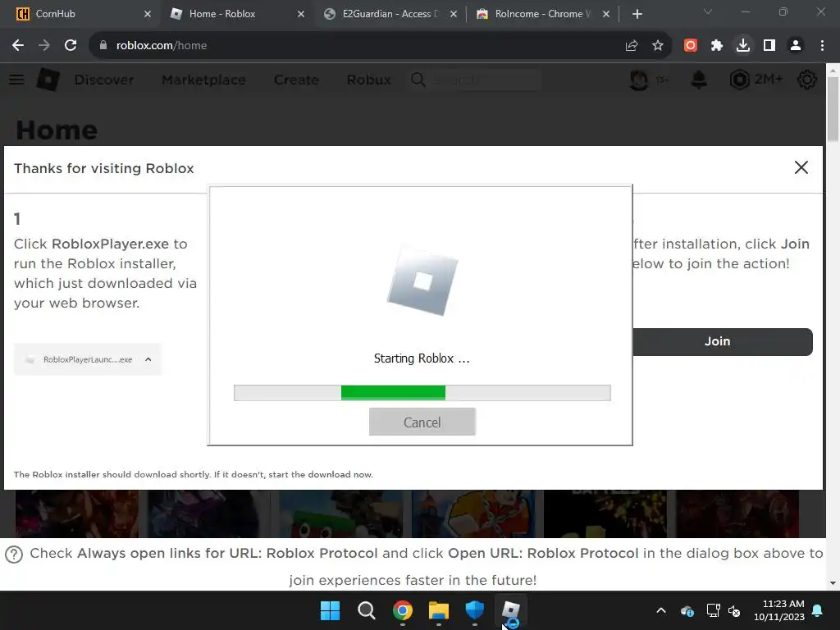Screen dimensions: 840x630
Task: Bookmark this page with the star icon
Action: (658, 46)
